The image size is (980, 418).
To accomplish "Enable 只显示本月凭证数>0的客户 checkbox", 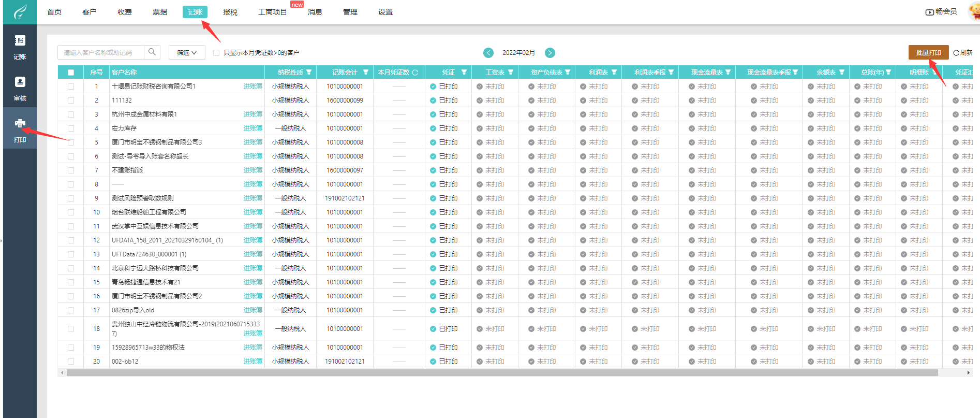I will click(216, 53).
